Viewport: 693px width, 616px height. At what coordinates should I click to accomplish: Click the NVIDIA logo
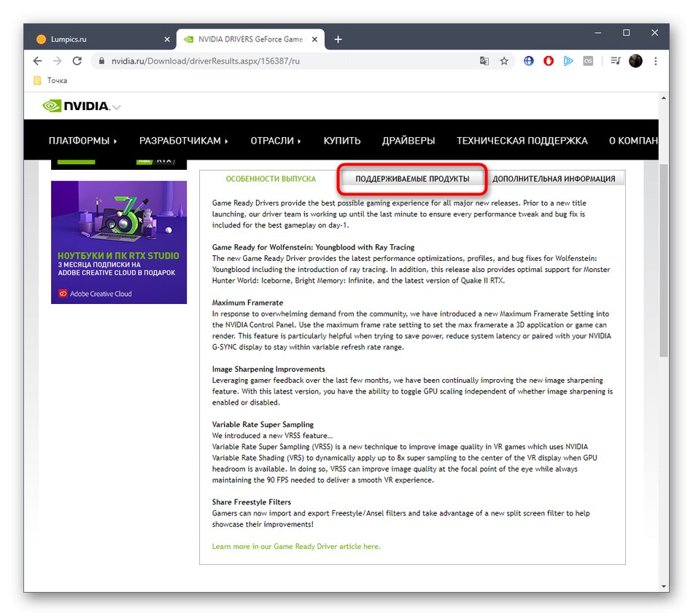(76, 106)
